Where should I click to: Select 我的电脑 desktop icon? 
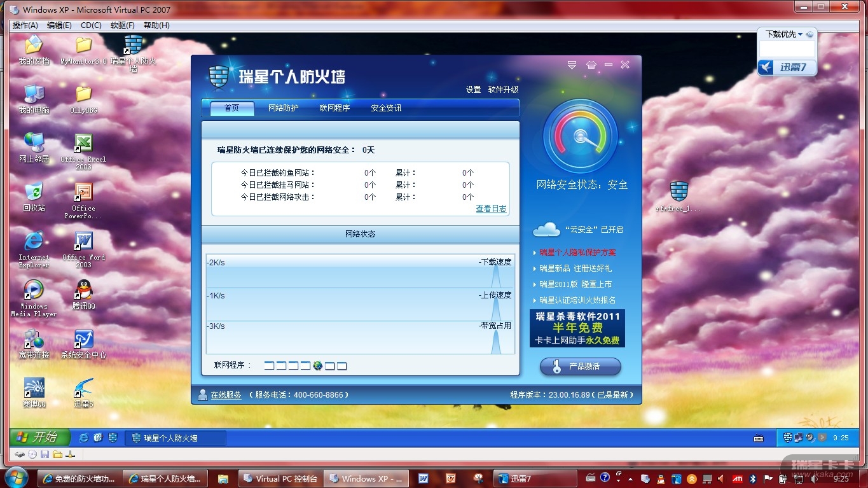pos(34,99)
